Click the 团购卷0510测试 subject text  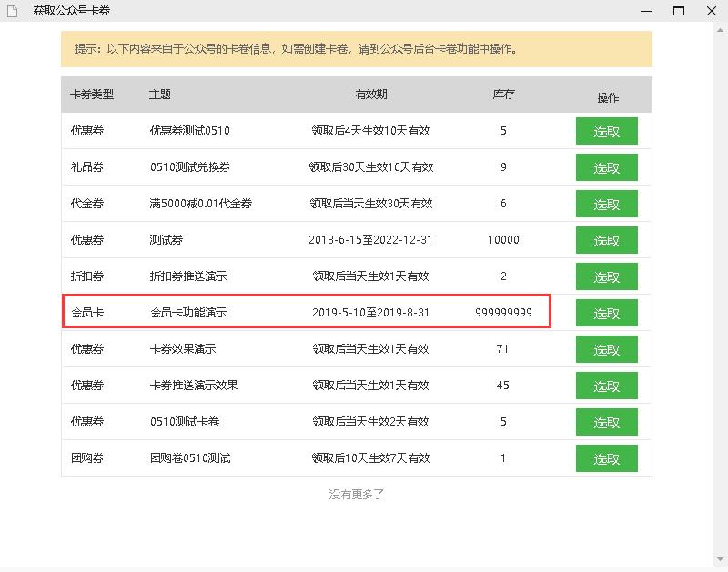tap(190, 458)
